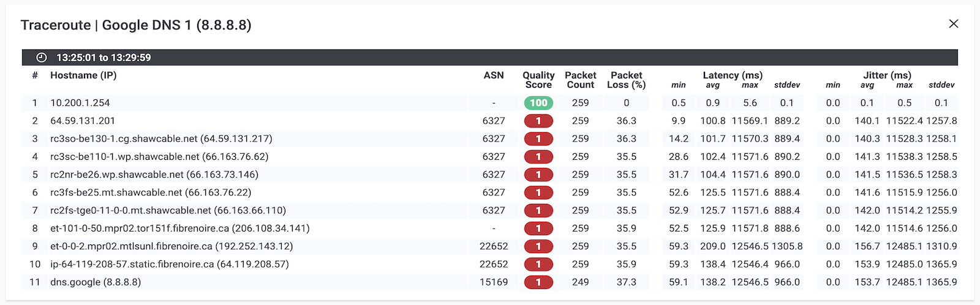The height and width of the screenshot is (305, 980).
Task: Click red quality badge for dns.google row
Action: (x=538, y=282)
